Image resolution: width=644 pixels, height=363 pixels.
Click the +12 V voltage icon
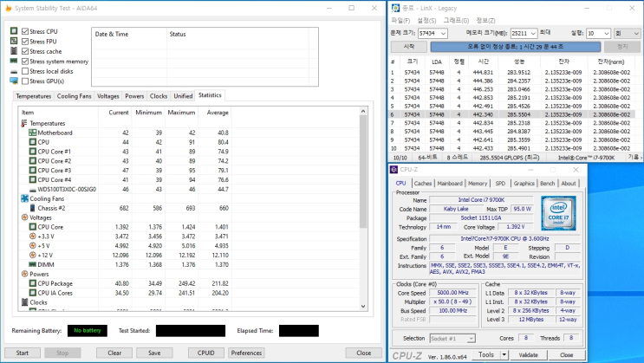point(32,256)
